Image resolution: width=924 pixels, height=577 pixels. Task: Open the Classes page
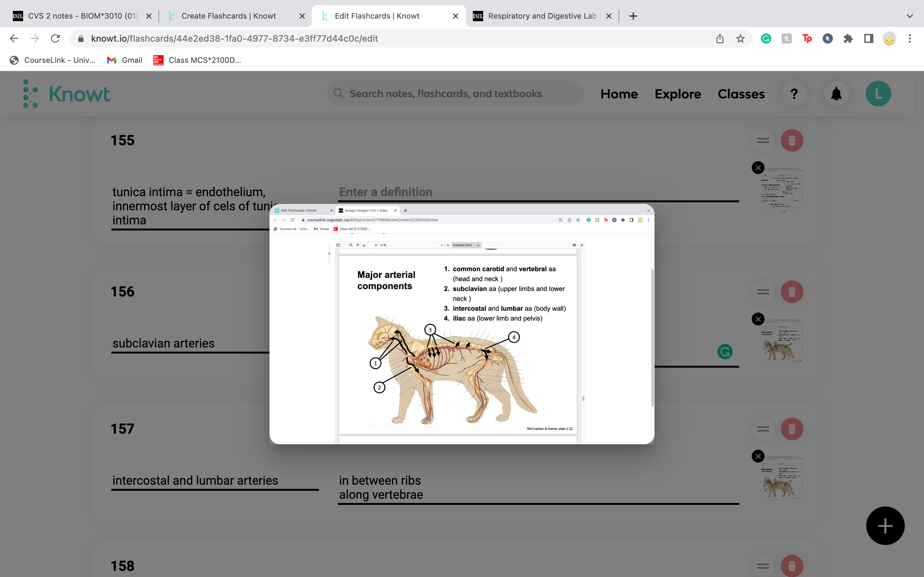tap(741, 94)
